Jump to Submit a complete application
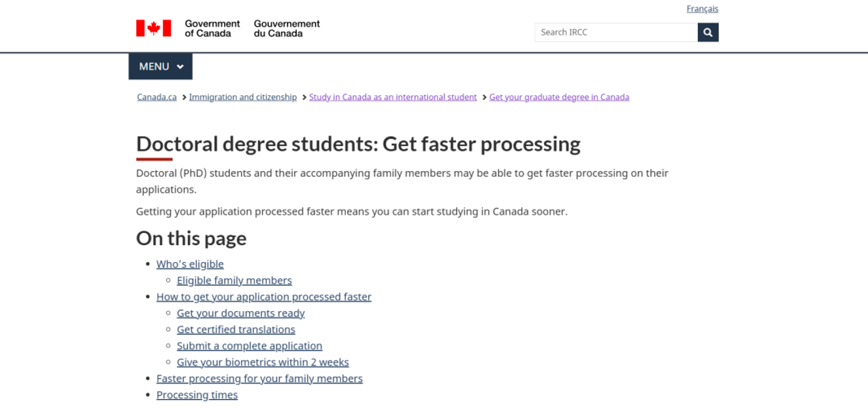Image resolution: width=868 pixels, height=408 pixels. (x=249, y=346)
